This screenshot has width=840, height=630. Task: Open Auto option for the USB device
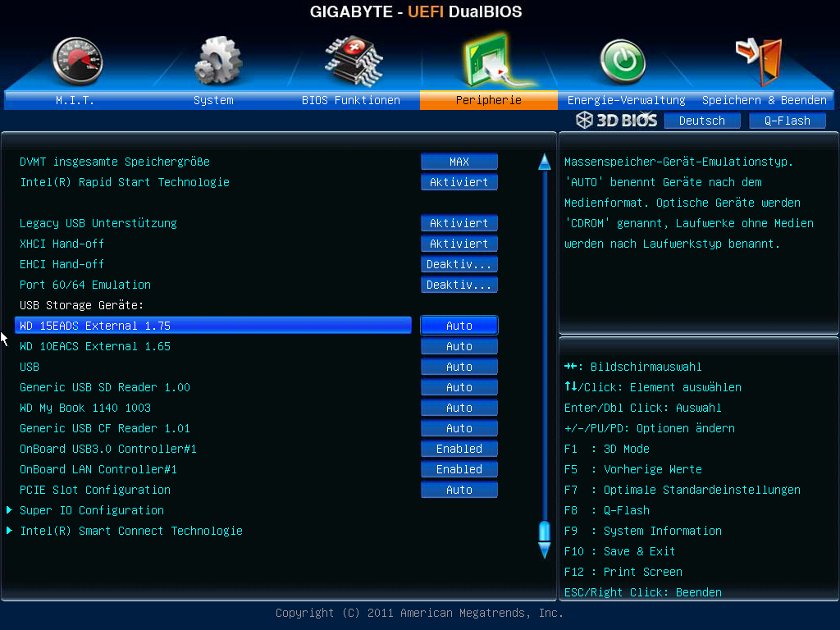click(459, 367)
